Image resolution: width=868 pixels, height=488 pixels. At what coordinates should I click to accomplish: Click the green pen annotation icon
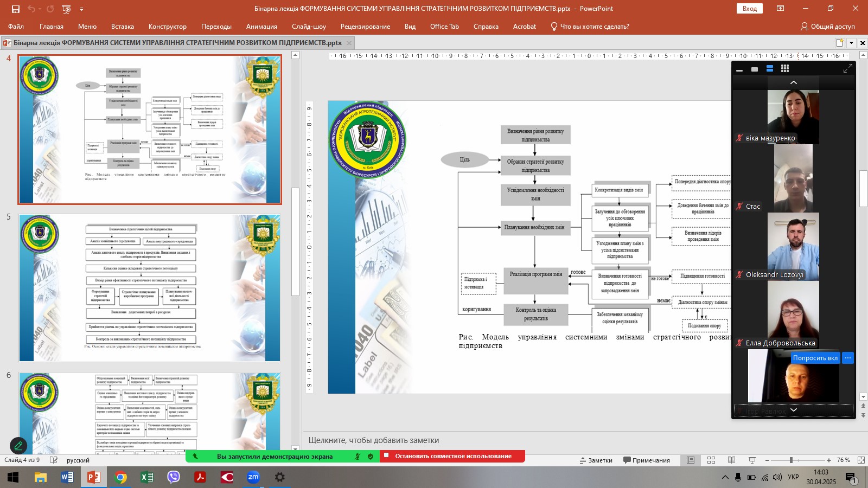(18, 446)
